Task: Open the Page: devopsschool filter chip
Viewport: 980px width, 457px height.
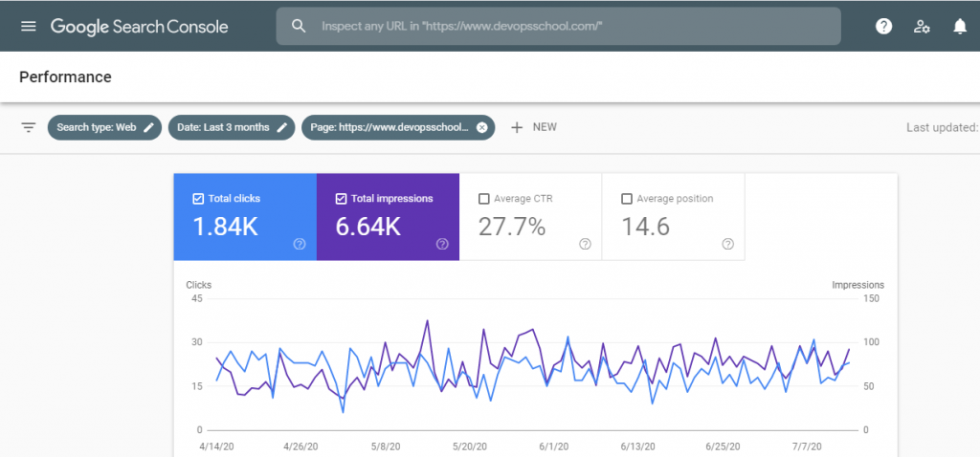Action: click(x=398, y=127)
